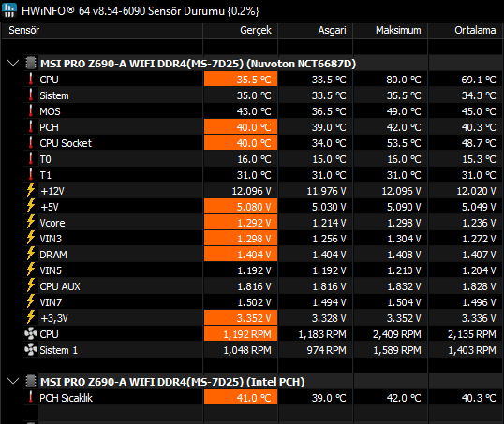Click the Sensör column header
The height and width of the screenshot is (424, 504).
(x=102, y=30)
